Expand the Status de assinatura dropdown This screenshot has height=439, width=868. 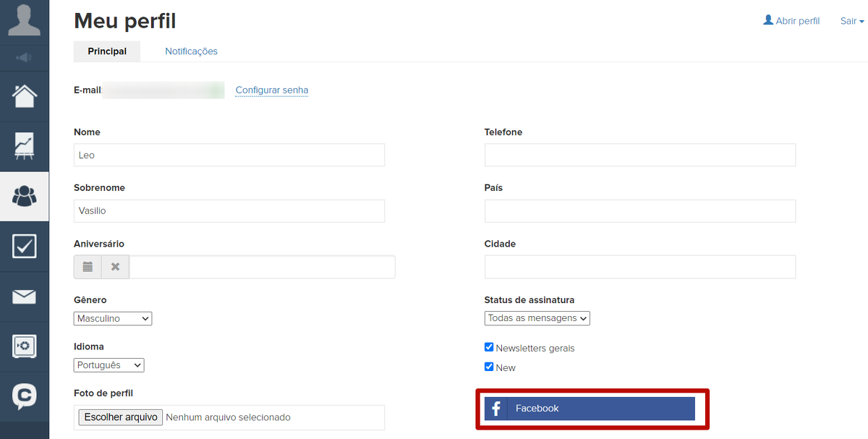(537, 318)
